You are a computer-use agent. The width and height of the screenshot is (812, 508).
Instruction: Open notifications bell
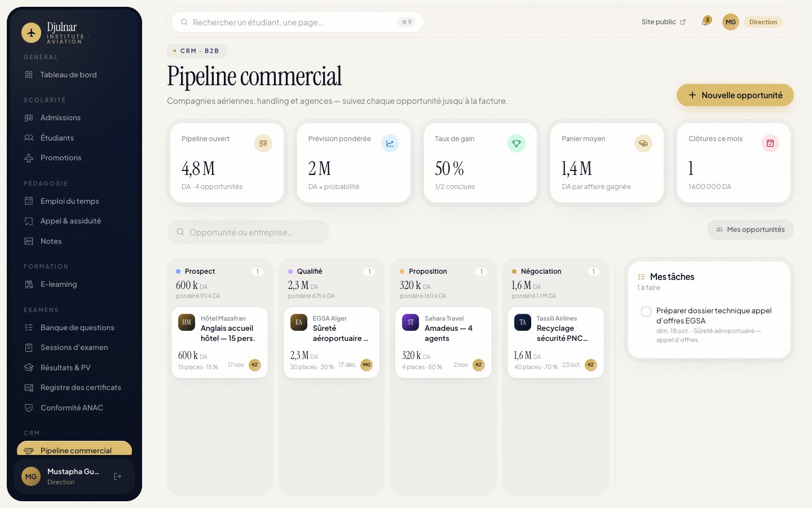[705, 22]
